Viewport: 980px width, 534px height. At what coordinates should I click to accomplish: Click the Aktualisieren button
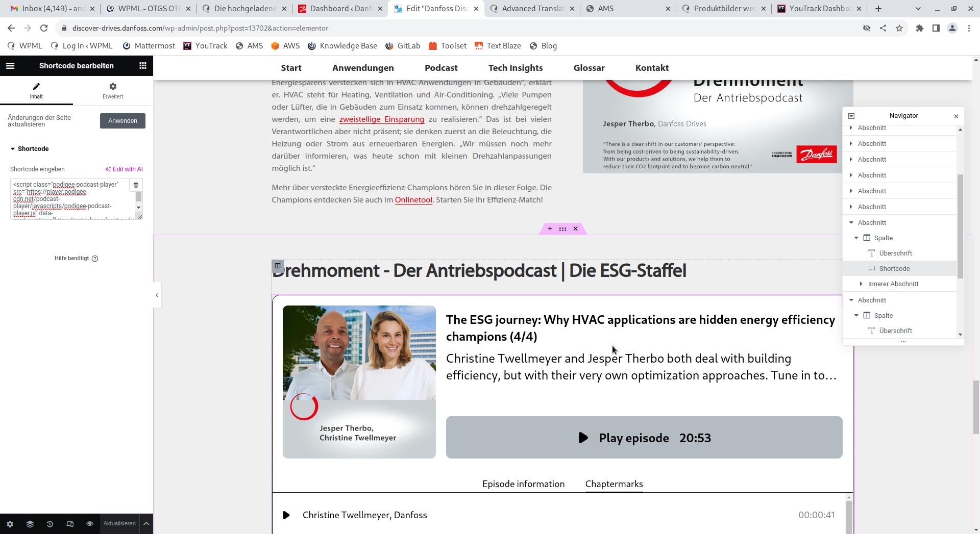pos(119,524)
